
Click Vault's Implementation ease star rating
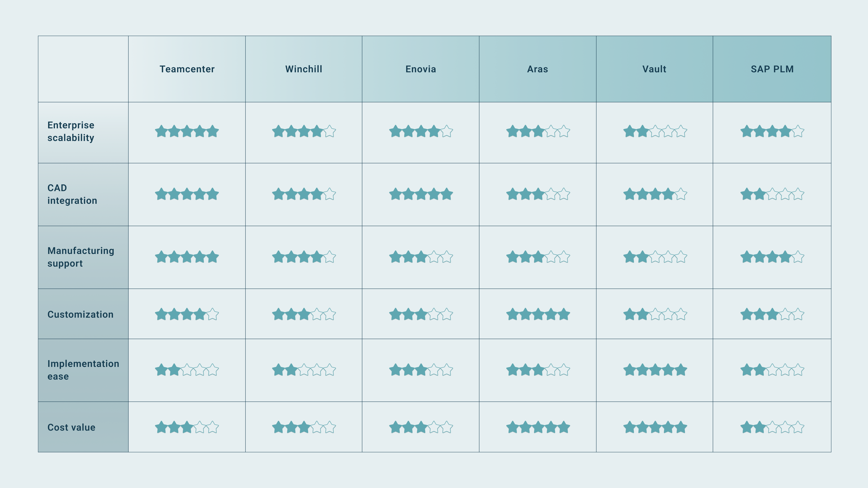[x=655, y=370]
